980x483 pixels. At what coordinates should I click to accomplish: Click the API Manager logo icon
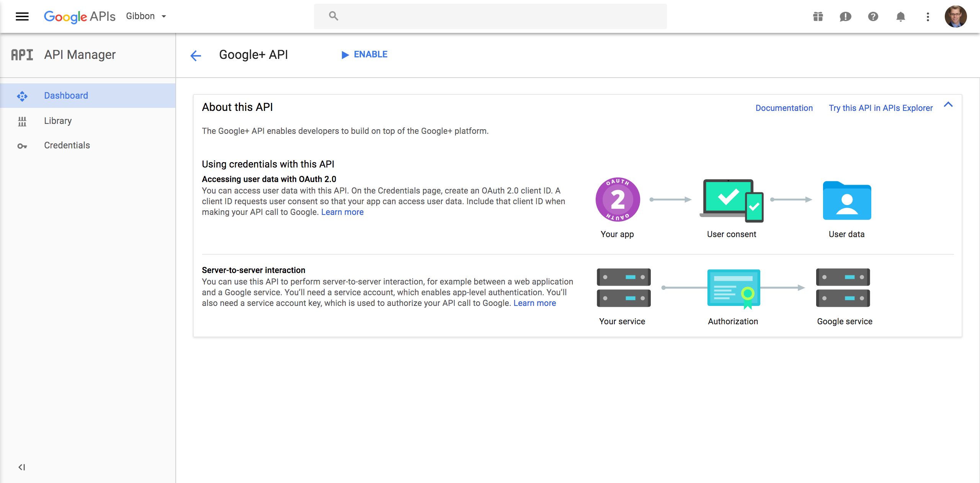coord(22,55)
